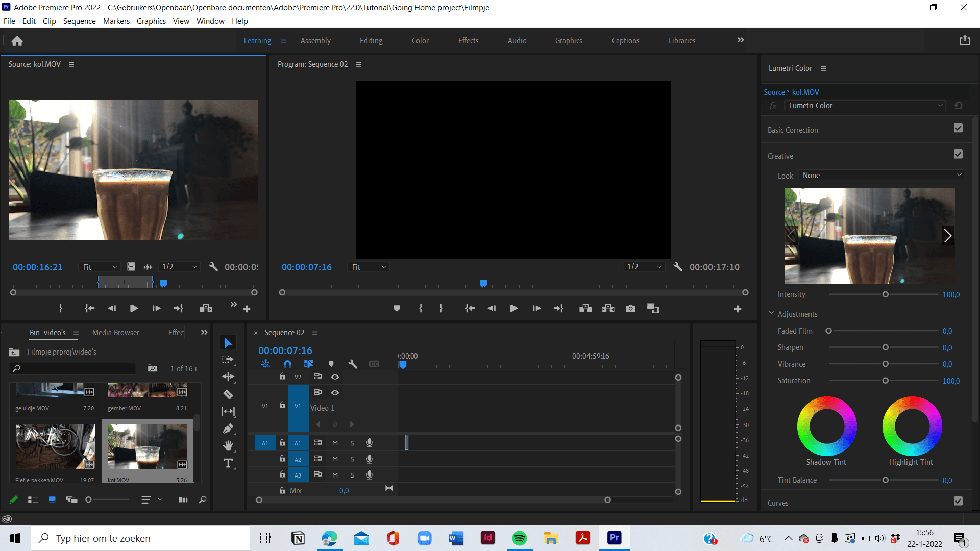Screen dimensions: 980x551
Task: Toggle Video 1 track output eye icon
Action: 335,392
